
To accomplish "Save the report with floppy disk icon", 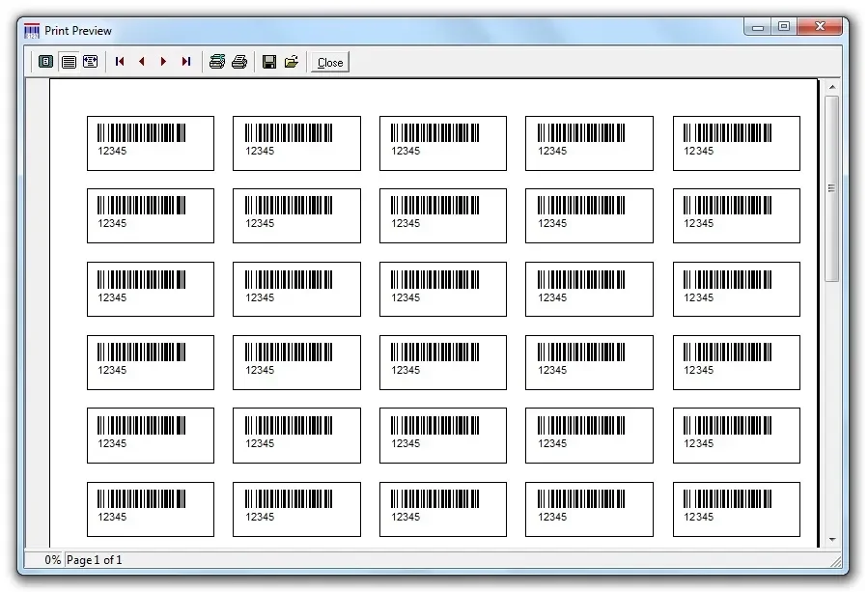I will point(269,62).
